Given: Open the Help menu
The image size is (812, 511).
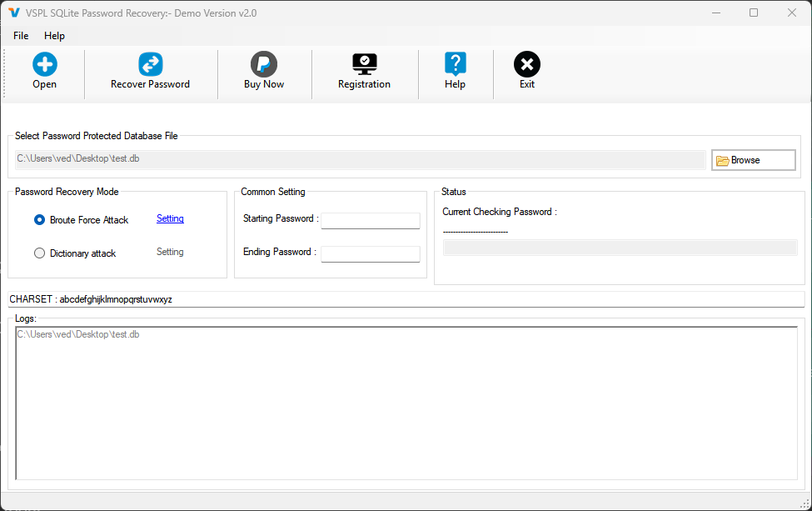Looking at the screenshot, I should (x=54, y=36).
